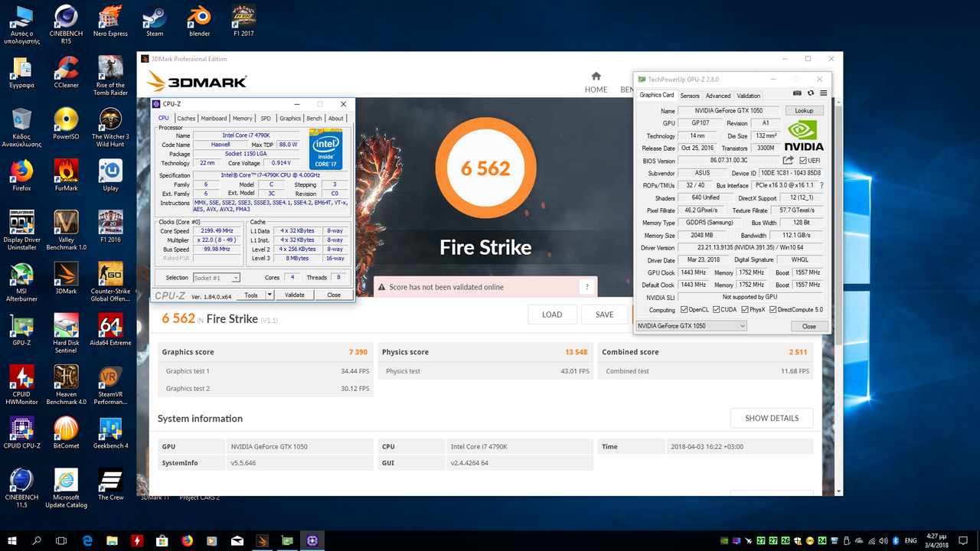Select the CPUID HWMonitor desktop icon
The width and height of the screenshot is (980, 551).
[x=21, y=384]
